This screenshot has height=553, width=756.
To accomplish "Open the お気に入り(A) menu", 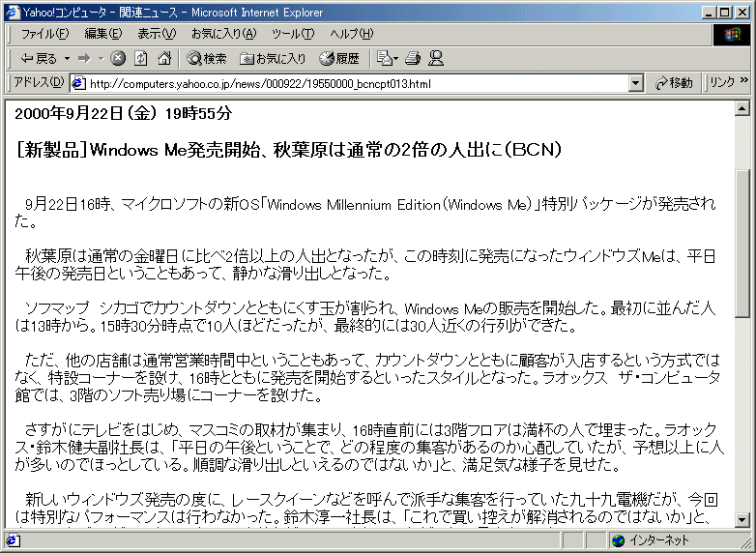I will tap(224, 34).
